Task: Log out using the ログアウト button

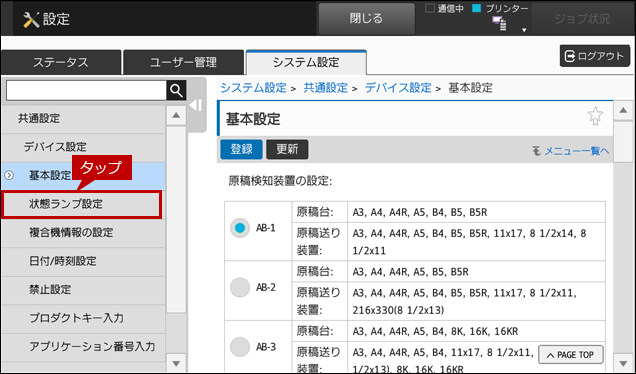Action: (x=595, y=56)
